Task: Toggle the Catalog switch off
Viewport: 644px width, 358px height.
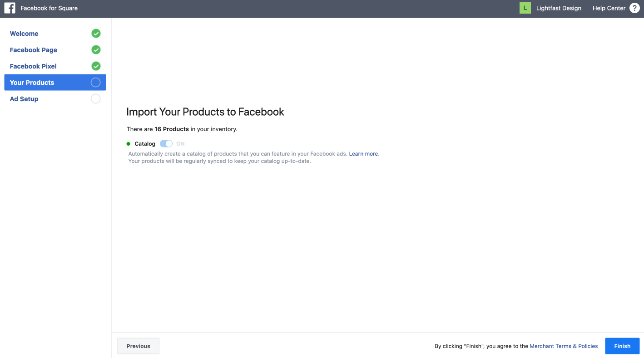Action: click(x=166, y=143)
